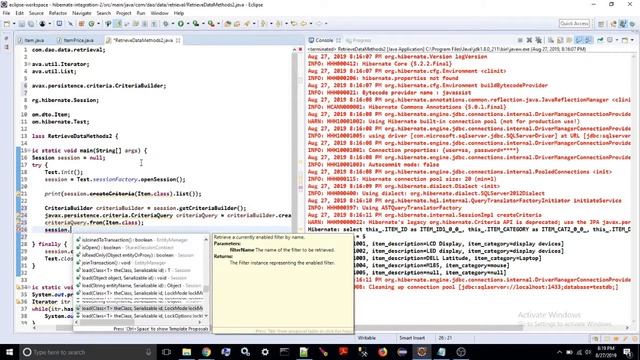Click the Windows Start button
The width and height of the screenshot is (640, 360).
click(9, 352)
